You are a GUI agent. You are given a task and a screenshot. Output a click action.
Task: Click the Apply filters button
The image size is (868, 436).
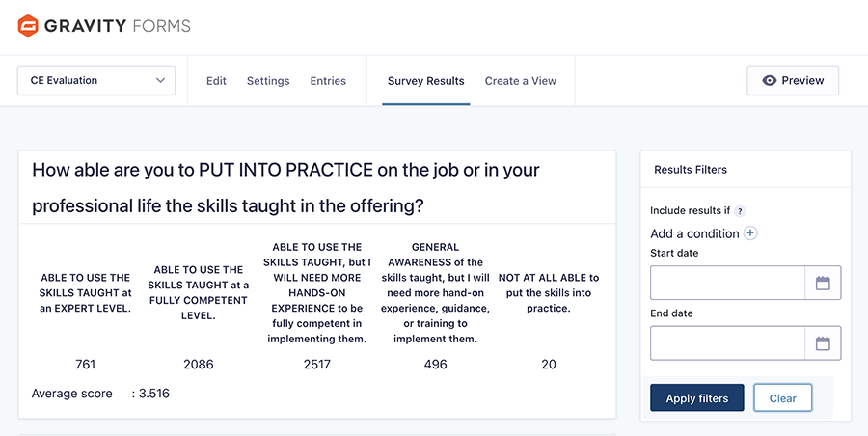tap(696, 398)
